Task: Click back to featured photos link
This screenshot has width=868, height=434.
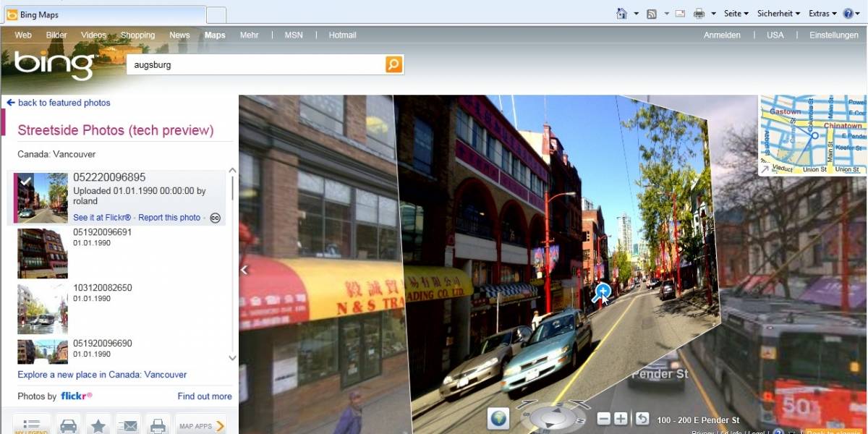Action: (64, 103)
